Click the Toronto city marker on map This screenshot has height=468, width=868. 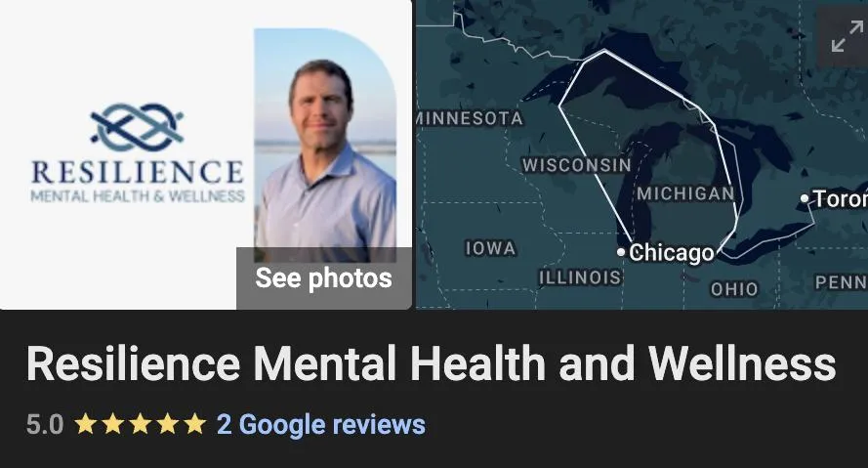click(x=805, y=198)
